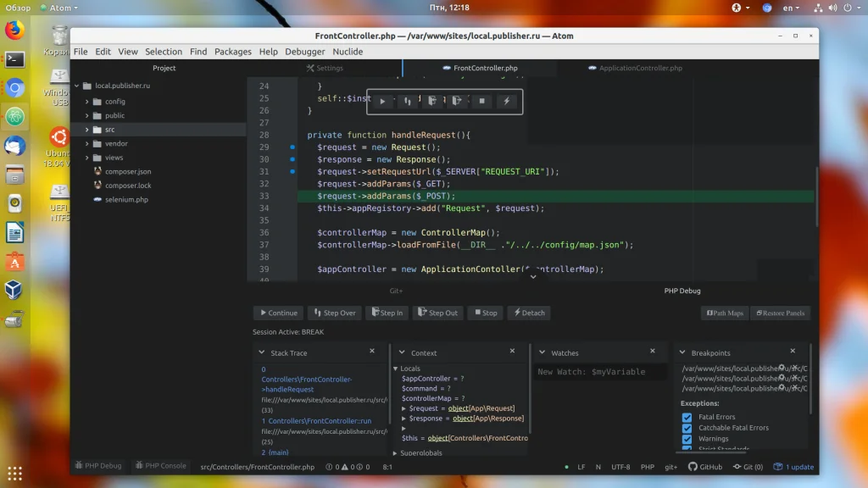Screen dimensions: 868x488
Task: Switch to the ApplicationController.php tab
Action: pos(640,68)
